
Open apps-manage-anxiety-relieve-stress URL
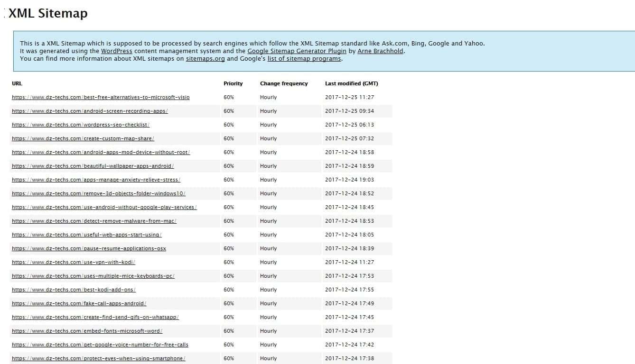click(x=96, y=180)
